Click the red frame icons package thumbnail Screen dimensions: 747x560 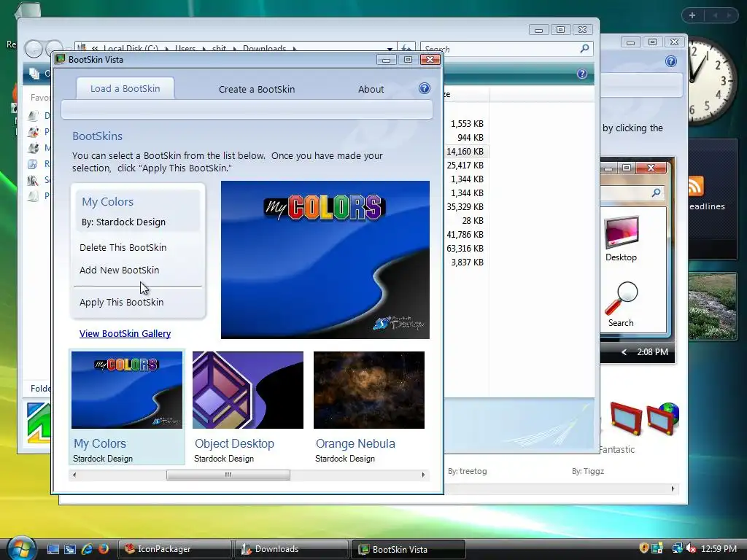pyautogui.click(x=644, y=418)
